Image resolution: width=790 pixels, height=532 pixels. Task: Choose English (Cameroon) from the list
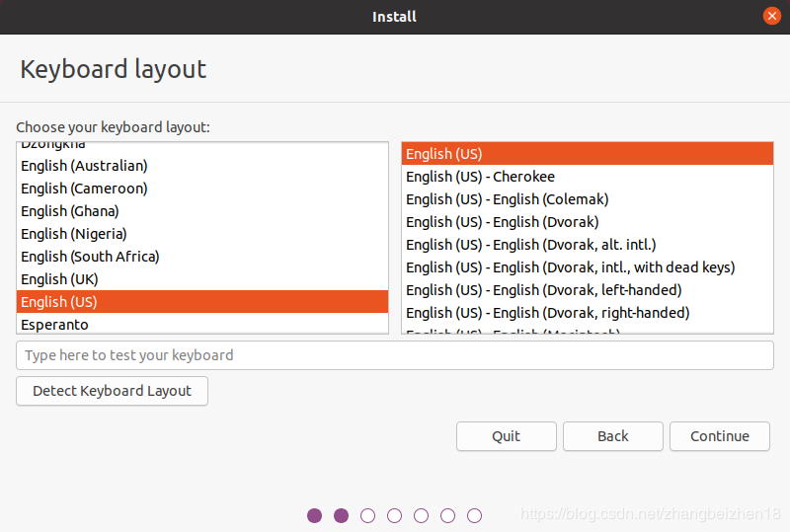pos(84,189)
